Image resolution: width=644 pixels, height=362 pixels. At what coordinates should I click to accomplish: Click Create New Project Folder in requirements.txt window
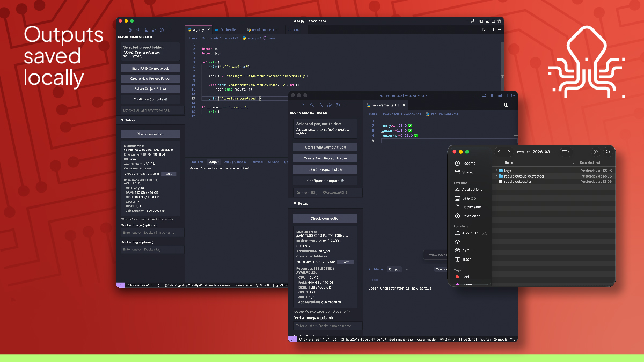[325, 158]
